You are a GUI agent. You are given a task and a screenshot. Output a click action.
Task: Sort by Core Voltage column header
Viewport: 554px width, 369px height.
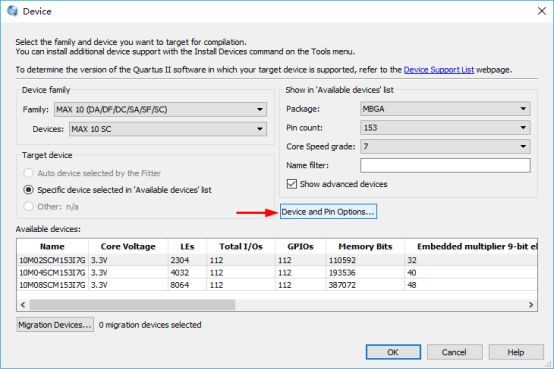pyautogui.click(x=128, y=246)
